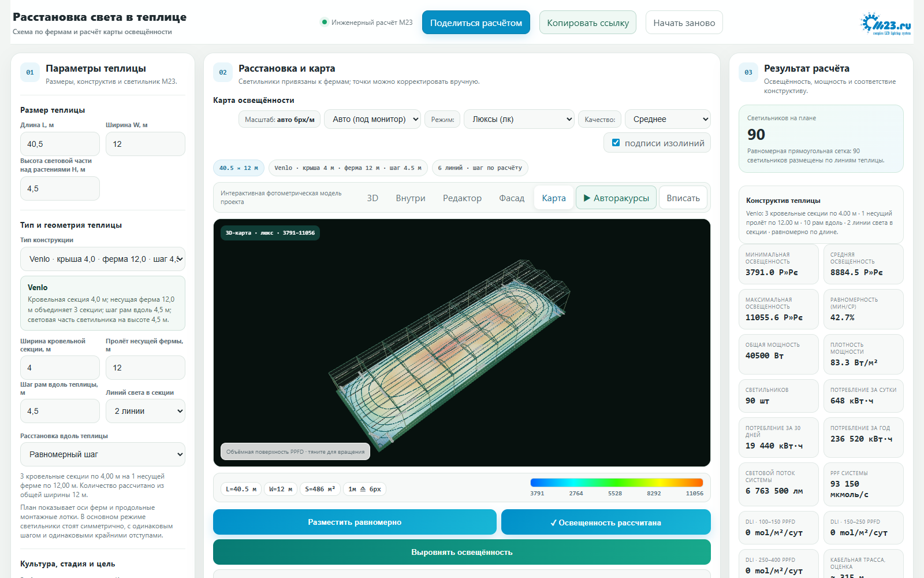Click Освещенность рассчитана button
The height and width of the screenshot is (578, 924).
[606, 522]
